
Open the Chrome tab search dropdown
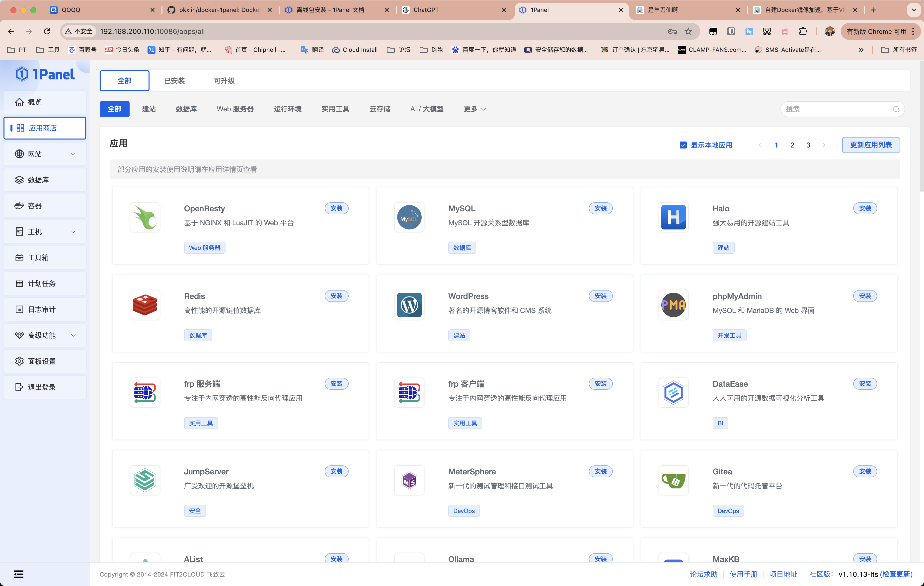(914, 10)
